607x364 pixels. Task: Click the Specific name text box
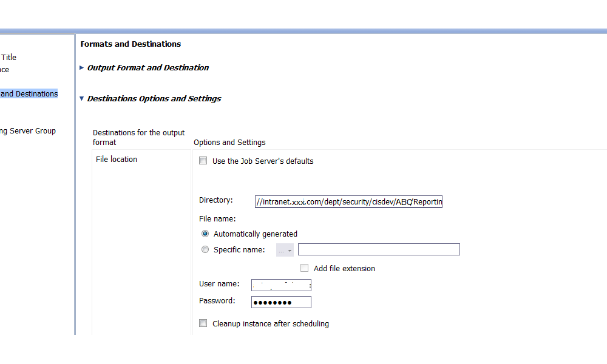(x=379, y=249)
